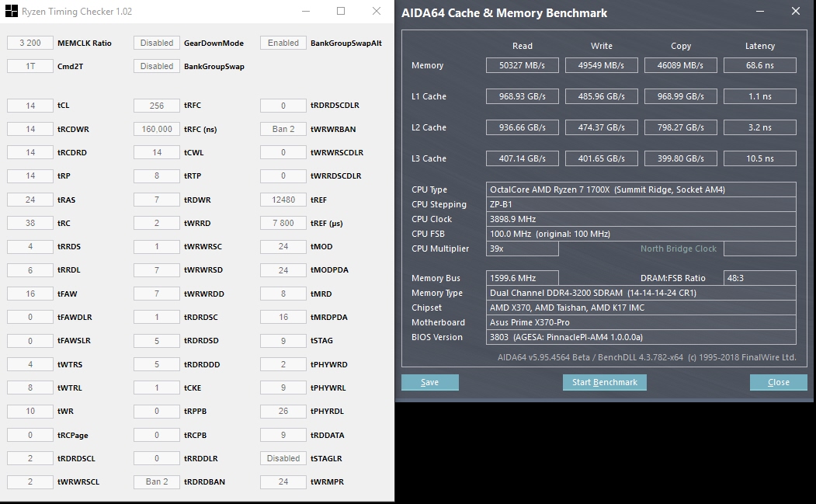816x504 pixels.
Task: Click the L3 Cache Latency value 10.5 ns
Action: point(760,158)
